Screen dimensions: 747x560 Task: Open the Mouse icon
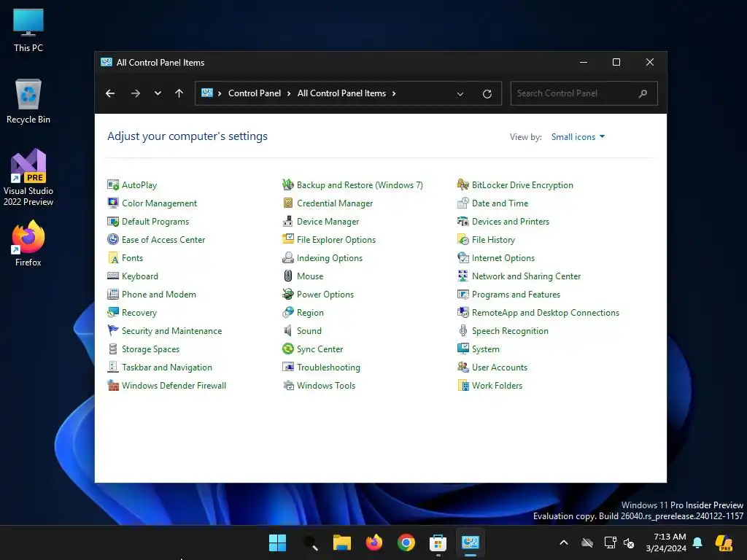pos(287,276)
